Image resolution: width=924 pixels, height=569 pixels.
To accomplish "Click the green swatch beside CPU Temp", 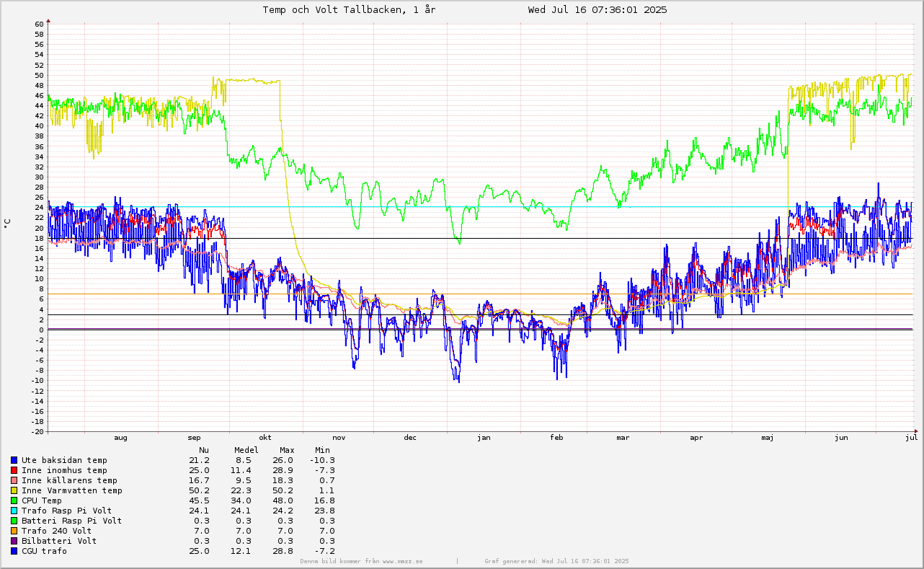I will click(14, 500).
